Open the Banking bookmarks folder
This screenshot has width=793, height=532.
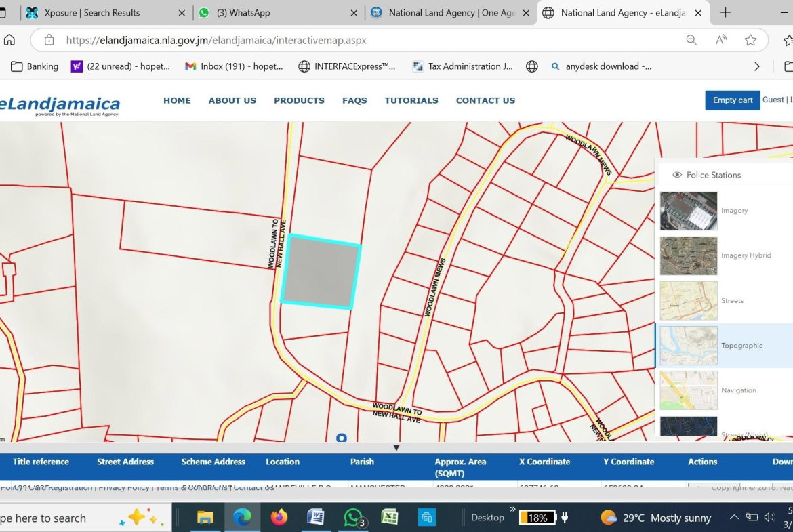35,66
